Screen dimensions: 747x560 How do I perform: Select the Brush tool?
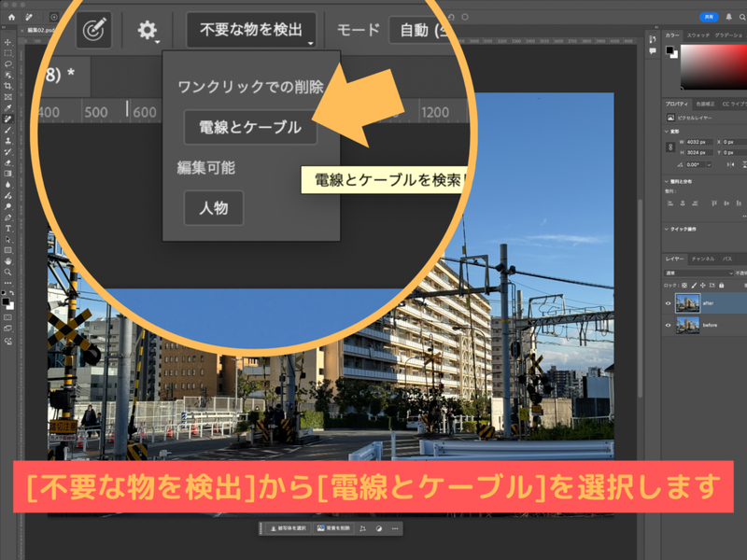[7, 130]
